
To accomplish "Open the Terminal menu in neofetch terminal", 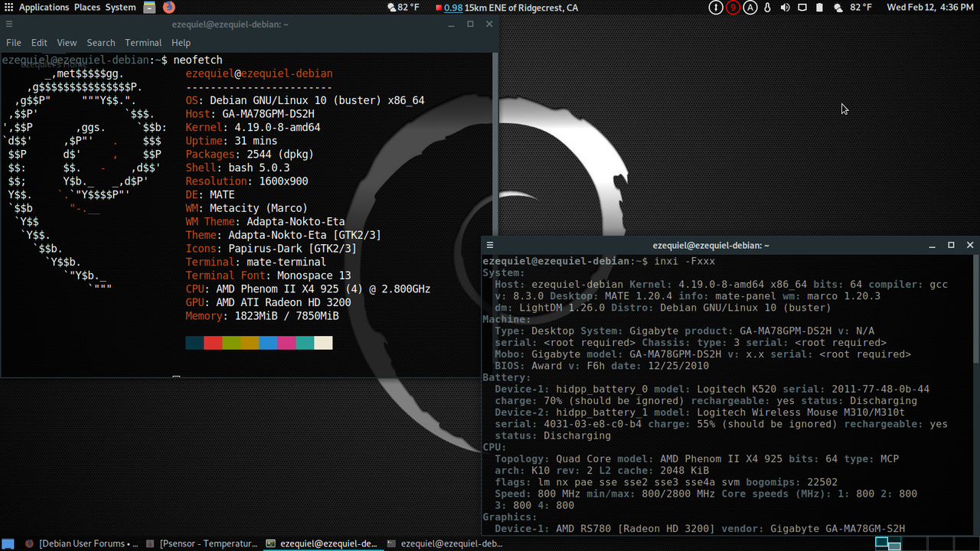I will [x=143, y=43].
